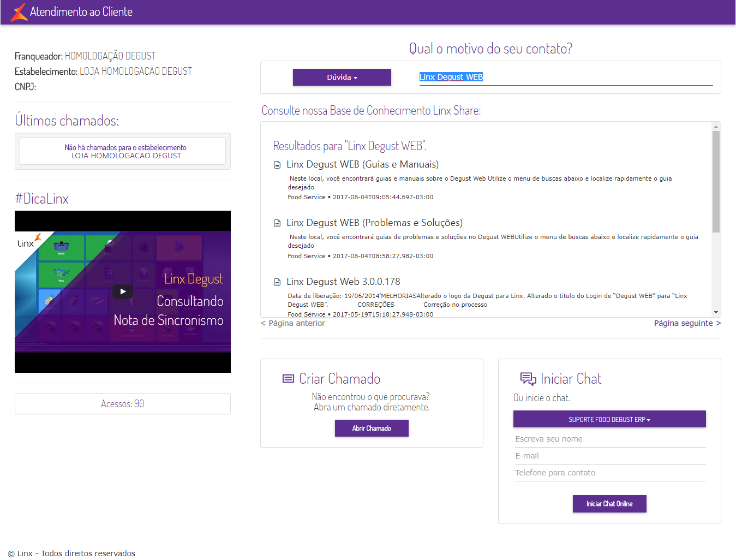The height and width of the screenshot is (560, 736).
Task: Click the Linx logo in the header
Action: (x=19, y=12)
